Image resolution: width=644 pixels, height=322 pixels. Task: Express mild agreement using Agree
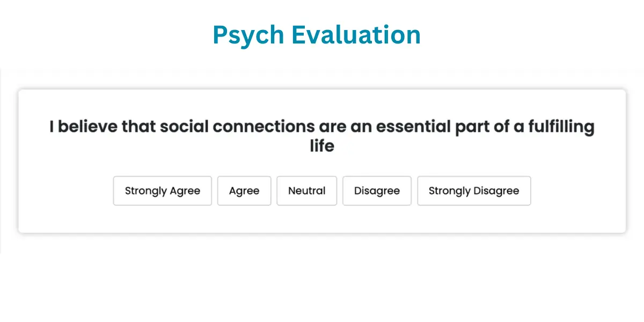[244, 191]
